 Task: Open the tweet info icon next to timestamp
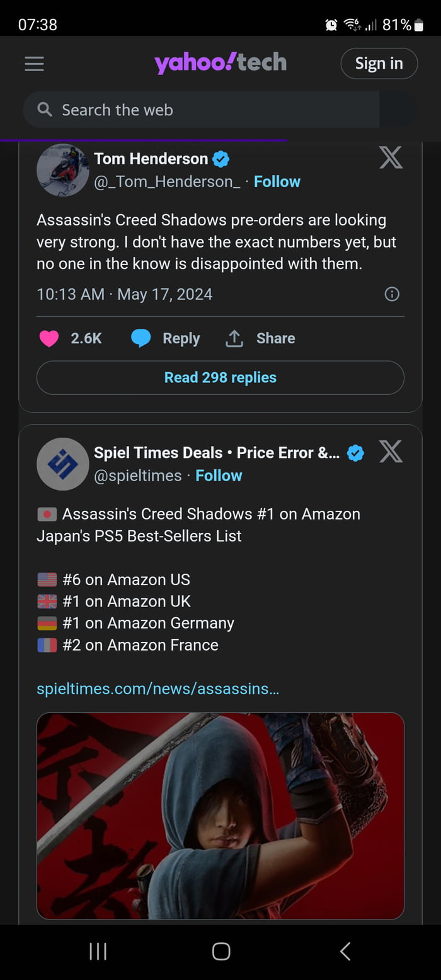pos(391,294)
